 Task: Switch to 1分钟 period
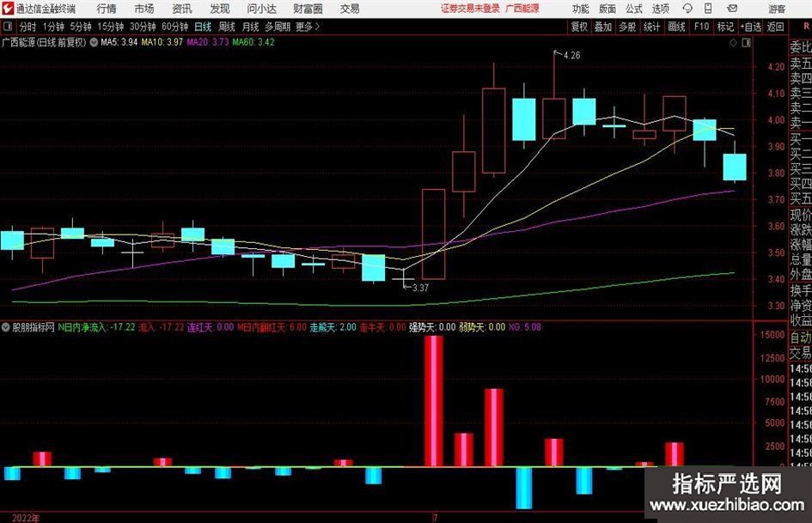point(53,27)
